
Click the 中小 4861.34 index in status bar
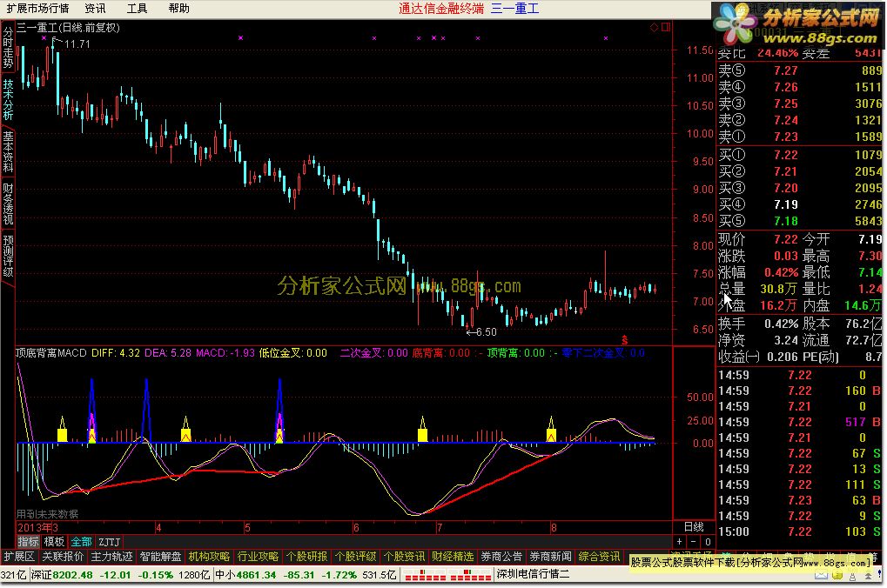pyautogui.click(x=245, y=575)
